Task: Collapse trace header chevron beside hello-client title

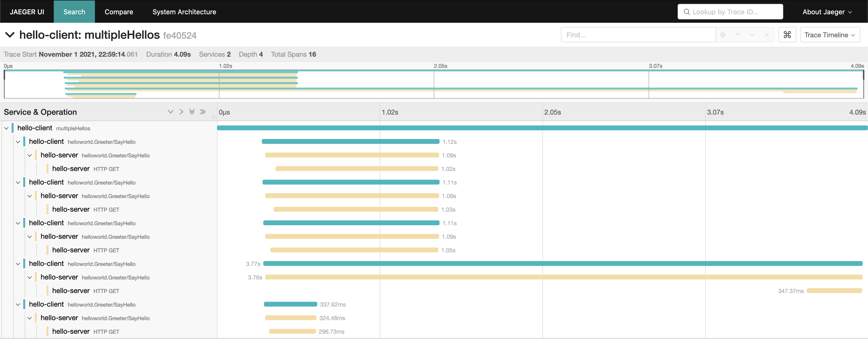Action: click(10, 35)
